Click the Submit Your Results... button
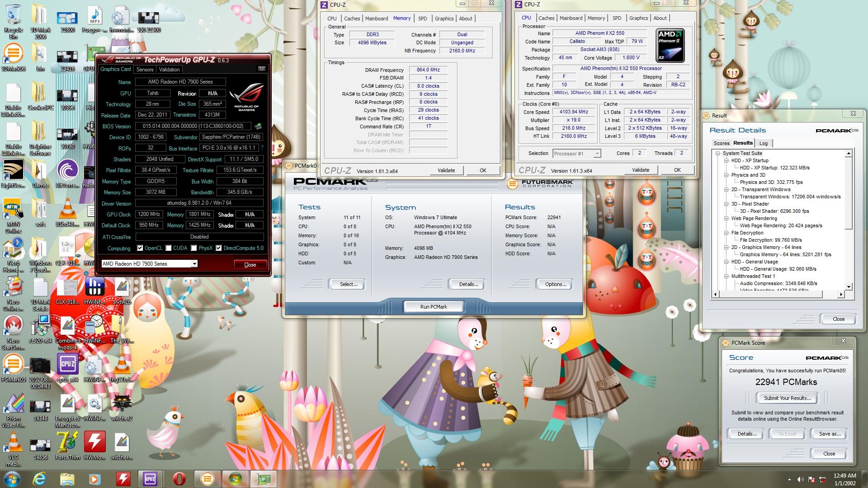 tap(787, 398)
